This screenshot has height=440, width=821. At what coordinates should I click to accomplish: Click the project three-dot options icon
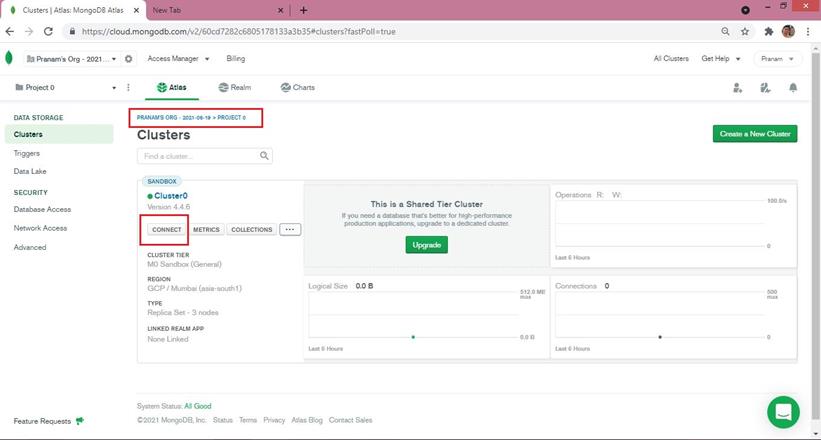128,87
